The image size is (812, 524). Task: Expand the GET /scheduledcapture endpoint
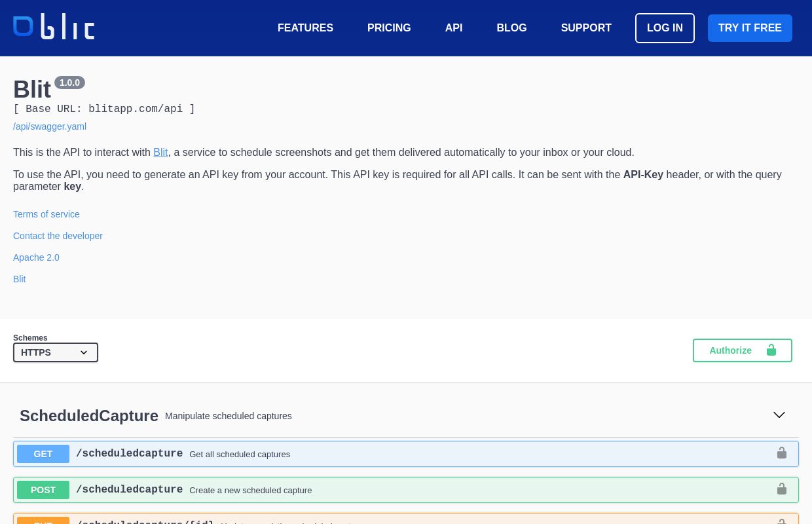(x=406, y=454)
